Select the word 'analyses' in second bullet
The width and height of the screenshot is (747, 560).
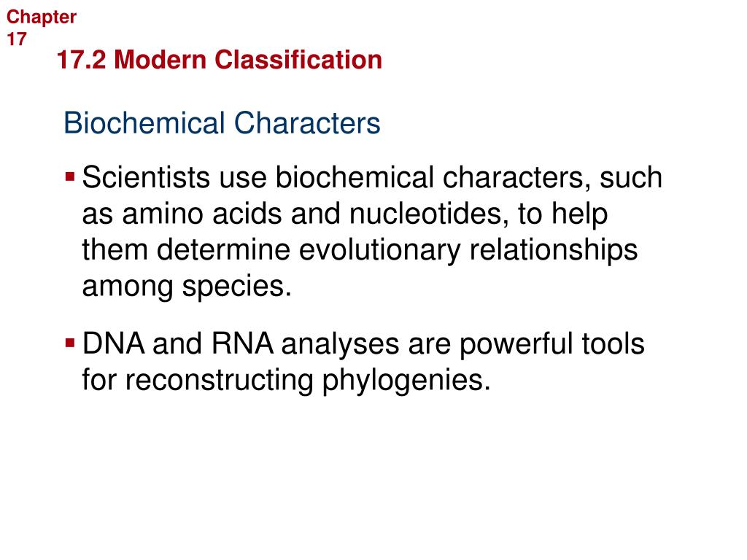pos(340,344)
